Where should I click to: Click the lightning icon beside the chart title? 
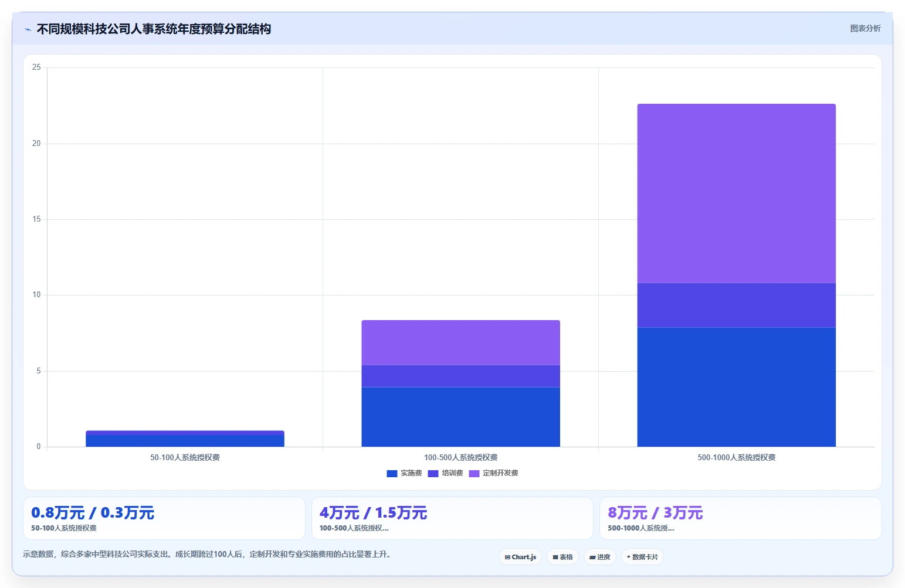pyautogui.click(x=28, y=29)
